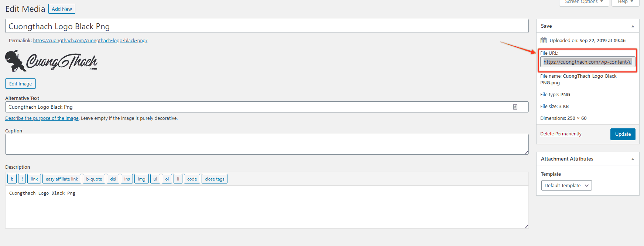Insert an image with the img quicktag
This screenshot has width=644, height=246.
click(141, 179)
